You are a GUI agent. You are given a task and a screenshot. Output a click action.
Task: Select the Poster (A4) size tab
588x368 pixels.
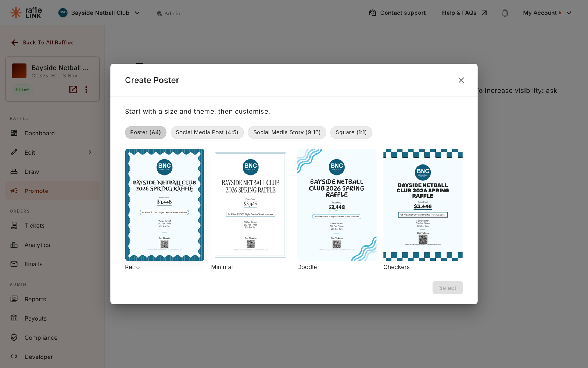(x=146, y=132)
